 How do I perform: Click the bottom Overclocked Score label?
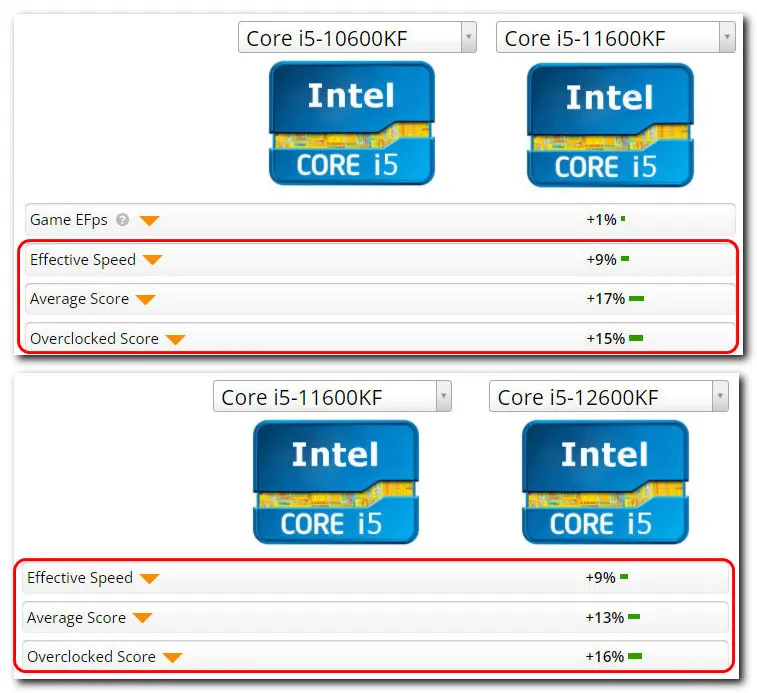pos(91,657)
